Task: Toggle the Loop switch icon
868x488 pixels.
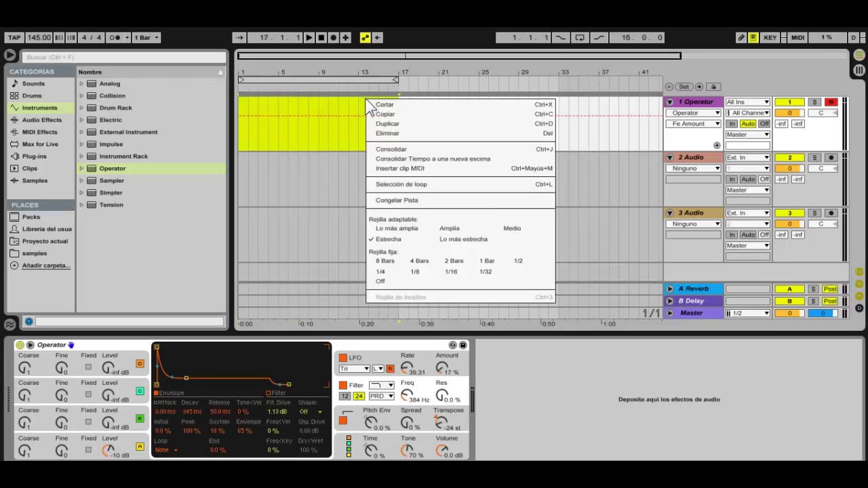Action: click(x=580, y=38)
